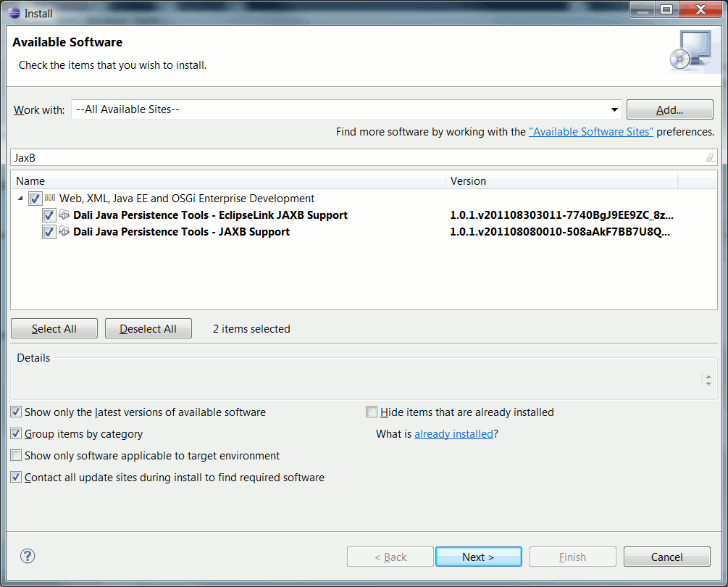728x587 pixels.
Task: Click the Web, XML category icon
Action: [x=50, y=198]
